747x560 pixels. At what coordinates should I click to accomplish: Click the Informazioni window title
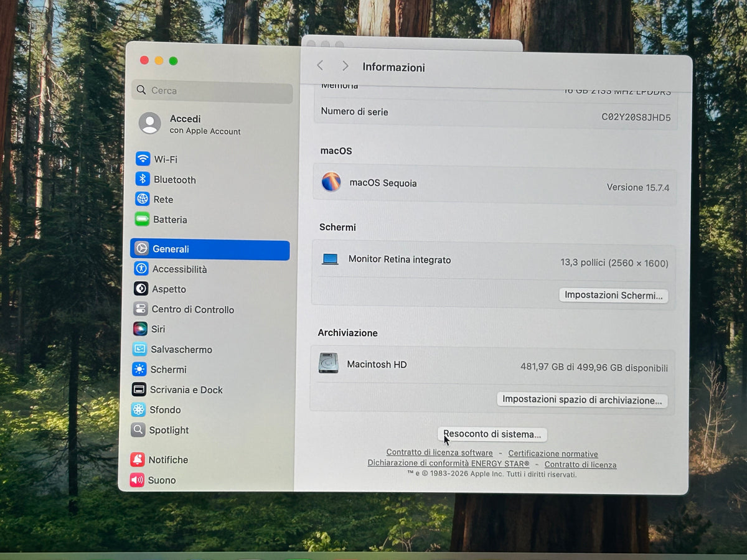[x=393, y=67]
